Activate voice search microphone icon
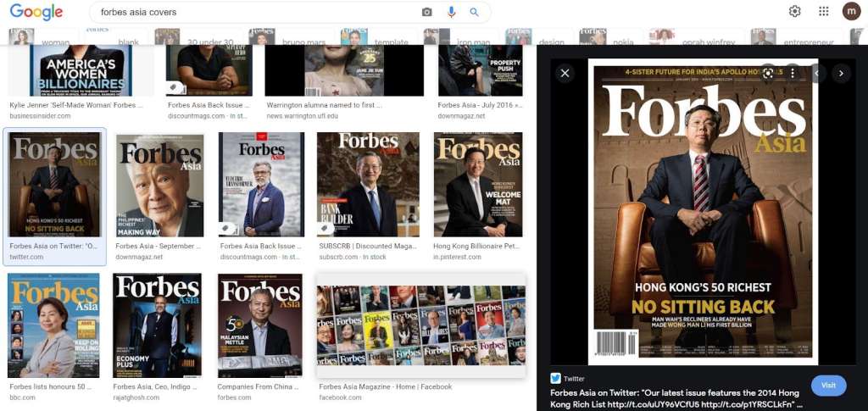This screenshot has width=868, height=411. [x=451, y=12]
